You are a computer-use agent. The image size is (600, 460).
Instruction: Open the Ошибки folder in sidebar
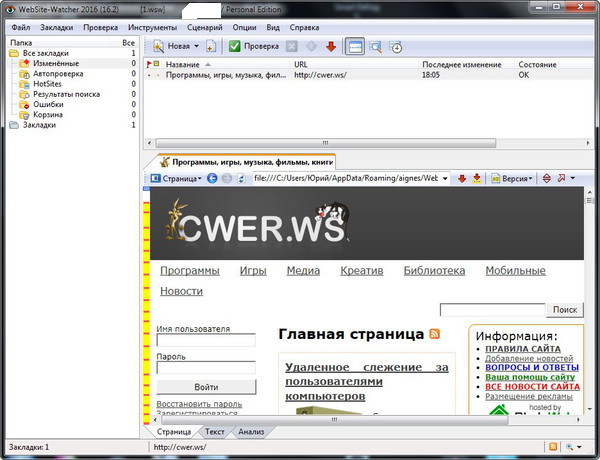point(48,104)
